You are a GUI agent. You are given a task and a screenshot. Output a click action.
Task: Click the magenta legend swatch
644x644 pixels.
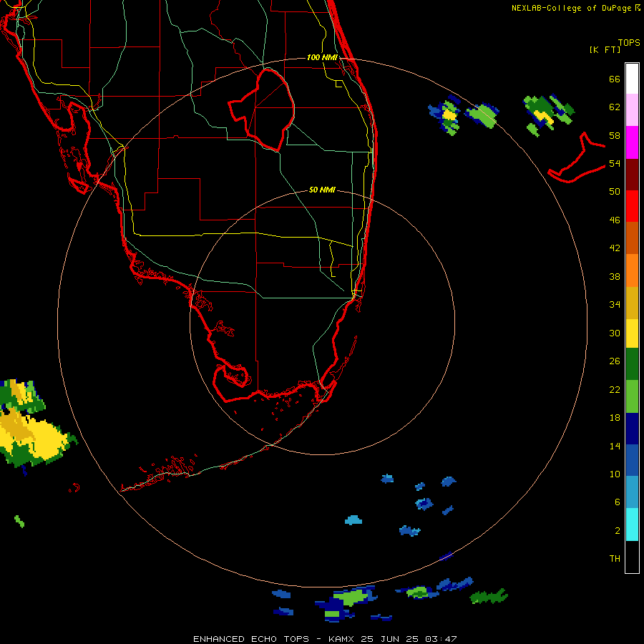(x=632, y=142)
